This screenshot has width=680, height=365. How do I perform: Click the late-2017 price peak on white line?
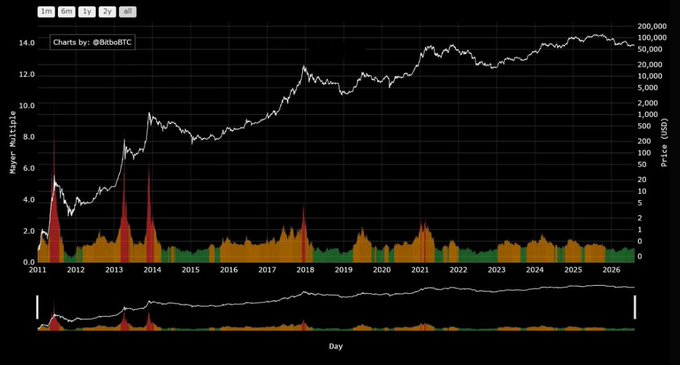[x=304, y=66]
